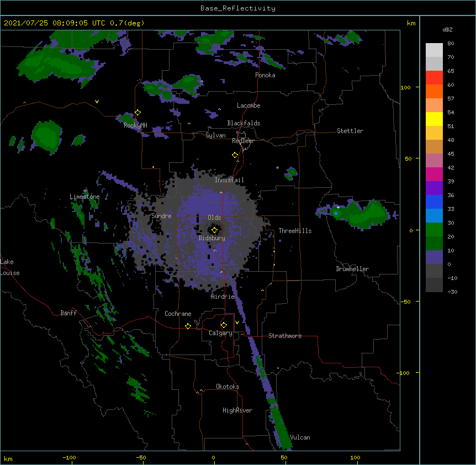Screen dimensions: 476x465
Task: Select the light gray 70-80 dBZ swatch
Action: tap(434, 50)
